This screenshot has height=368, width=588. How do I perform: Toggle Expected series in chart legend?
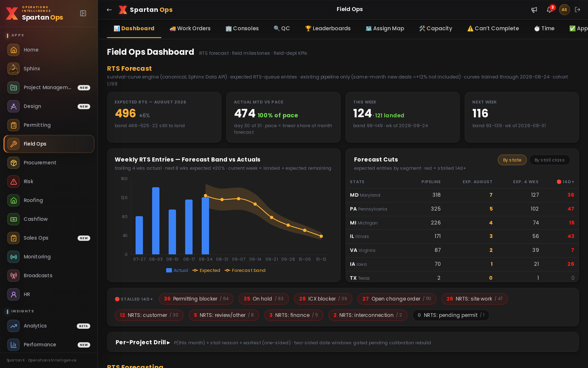206,270
